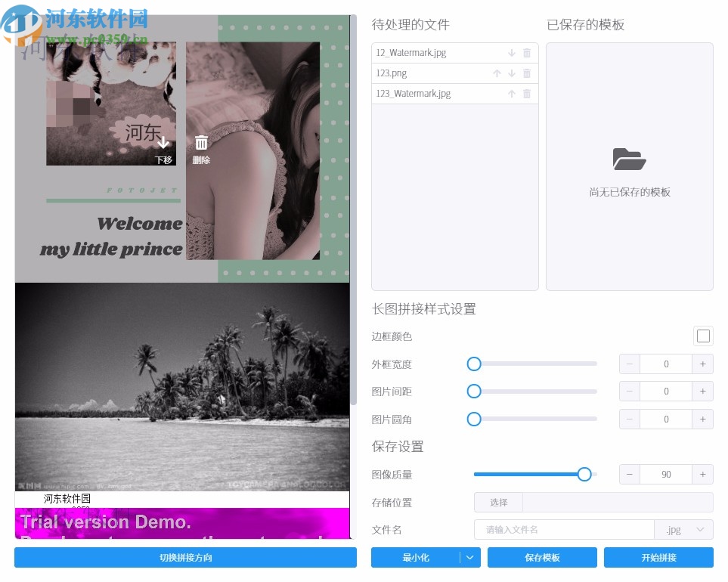Move 123.png down with the arrow icon
Screen dimensions: 728x582
point(511,73)
